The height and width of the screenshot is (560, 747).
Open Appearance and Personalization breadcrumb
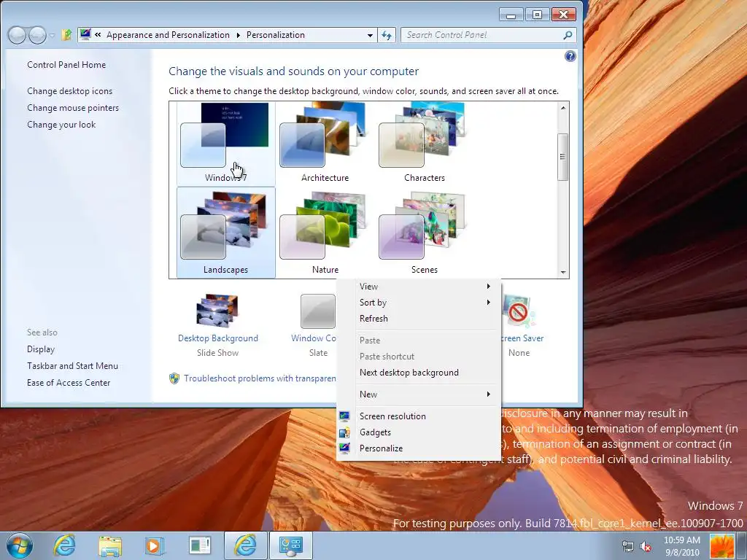point(168,35)
